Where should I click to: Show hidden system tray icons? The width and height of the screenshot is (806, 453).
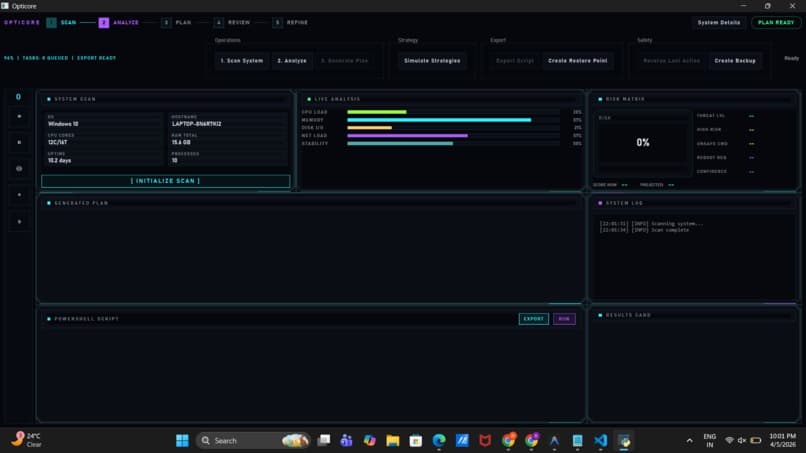[689, 441]
